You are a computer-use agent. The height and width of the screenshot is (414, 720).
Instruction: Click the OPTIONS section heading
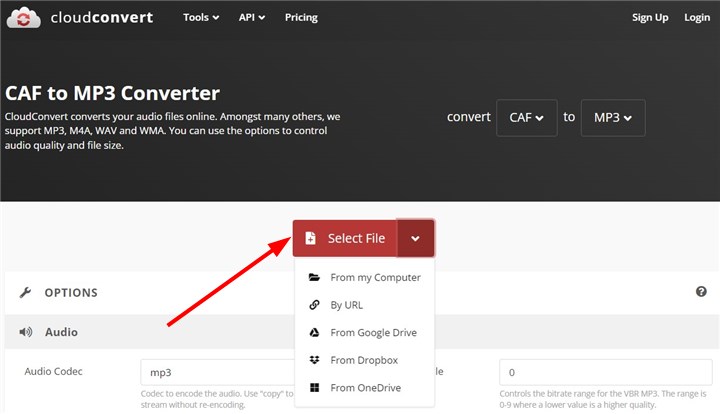coord(71,292)
